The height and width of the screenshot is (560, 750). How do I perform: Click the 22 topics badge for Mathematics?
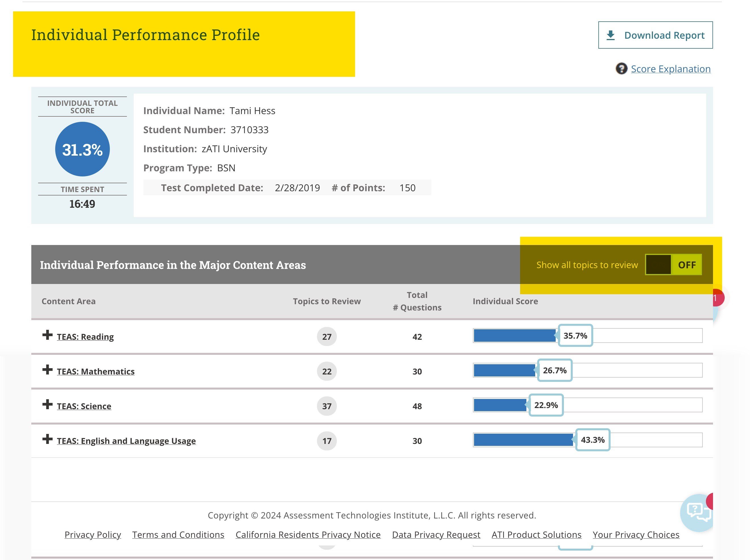point(327,371)
